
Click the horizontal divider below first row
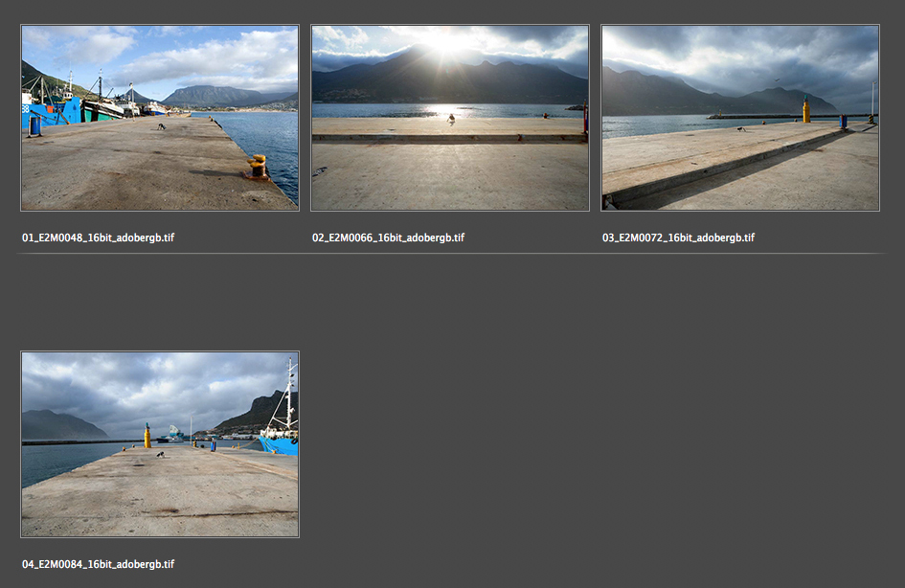pyautogui.click(x=452, y=254)
